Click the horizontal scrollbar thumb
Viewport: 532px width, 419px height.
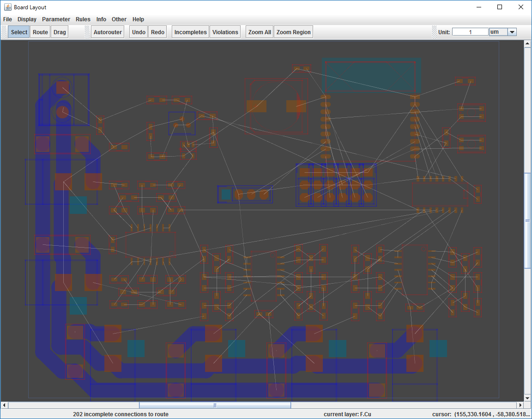(x=215, y=405)
